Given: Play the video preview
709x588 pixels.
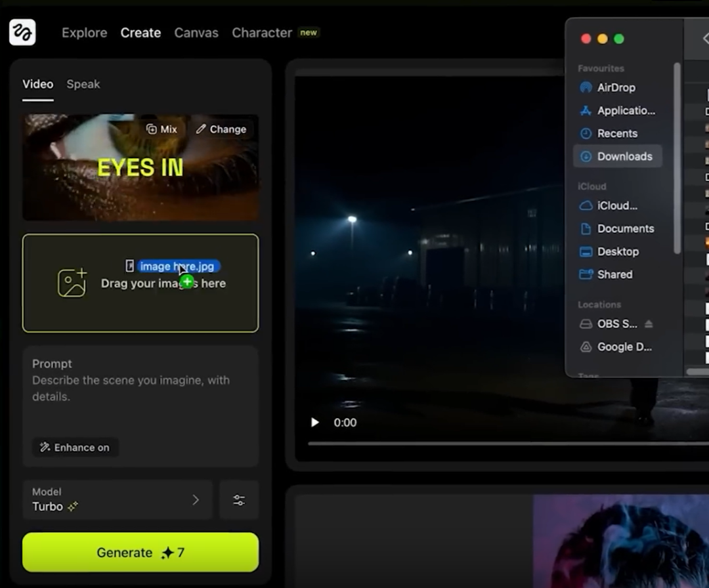Looking at the screenshot, I should (315, 423).
